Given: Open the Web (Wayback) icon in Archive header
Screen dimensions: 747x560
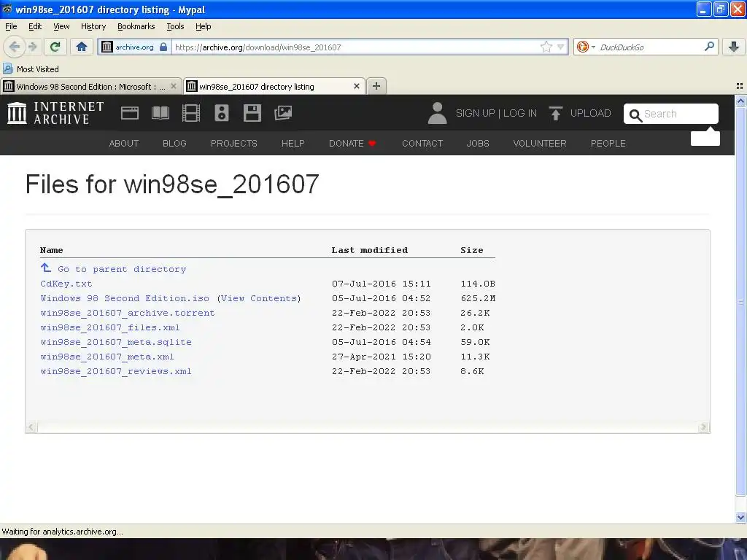Looking at the screenshot, I should tap(130, 113).
